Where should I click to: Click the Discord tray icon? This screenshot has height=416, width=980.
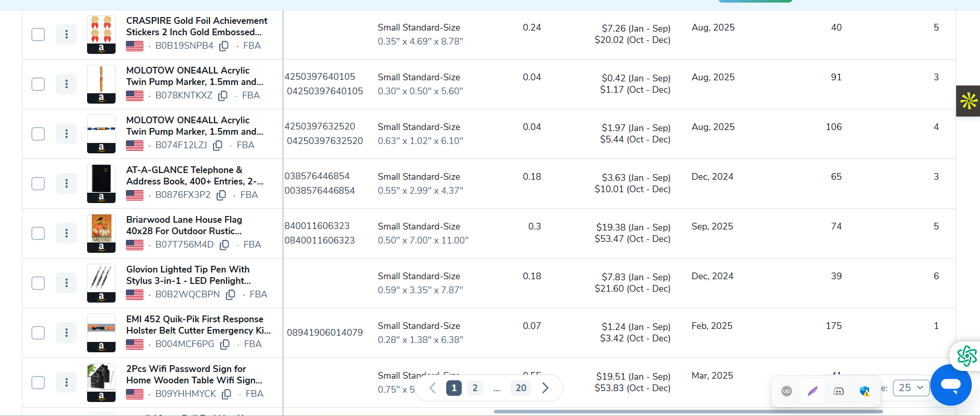pos(839,391)
